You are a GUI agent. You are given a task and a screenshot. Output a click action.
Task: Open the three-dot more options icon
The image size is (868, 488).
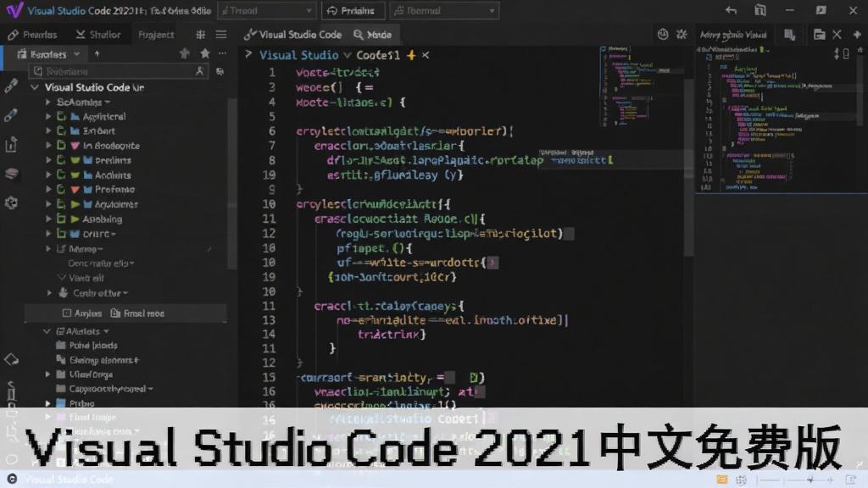click(x=222, y=53)
